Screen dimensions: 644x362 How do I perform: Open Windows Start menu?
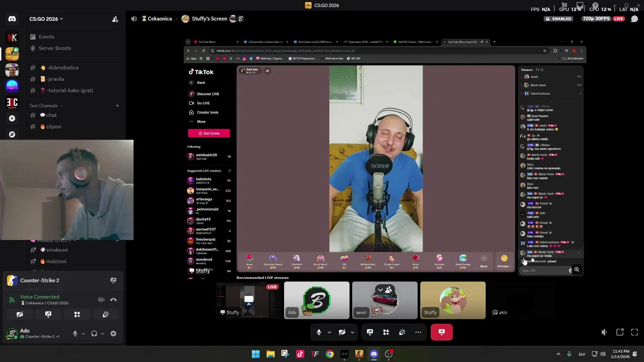coord(256,354)
